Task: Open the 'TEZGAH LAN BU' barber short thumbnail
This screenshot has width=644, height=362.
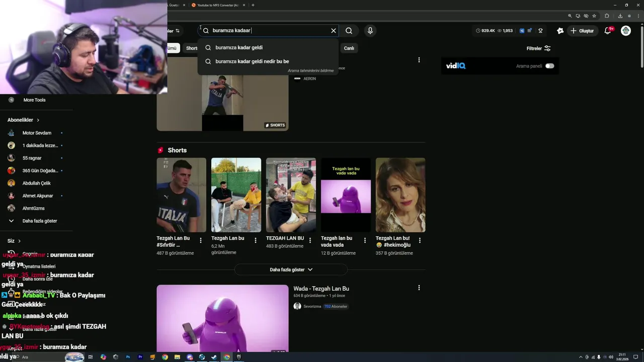Action: coord(291,195)
